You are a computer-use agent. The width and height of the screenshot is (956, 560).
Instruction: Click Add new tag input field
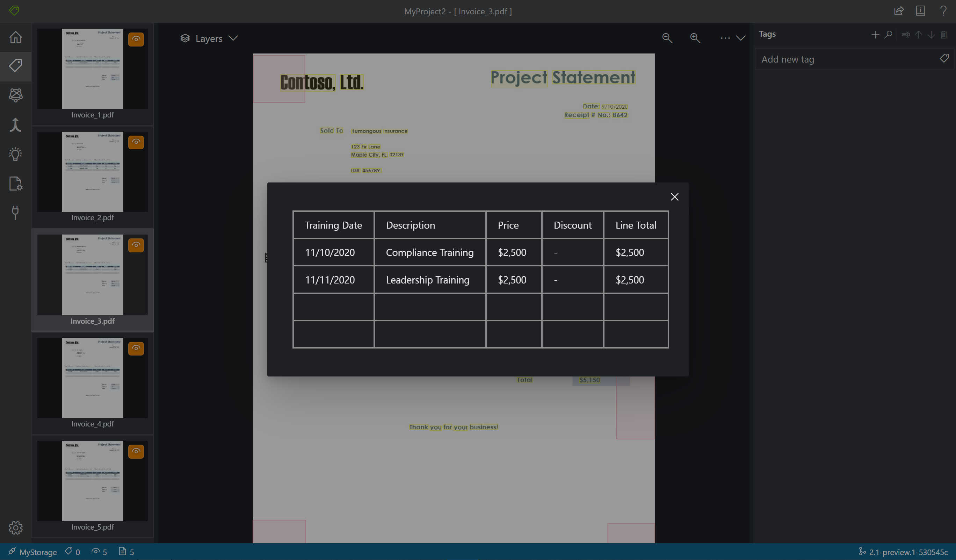point(853,59)
